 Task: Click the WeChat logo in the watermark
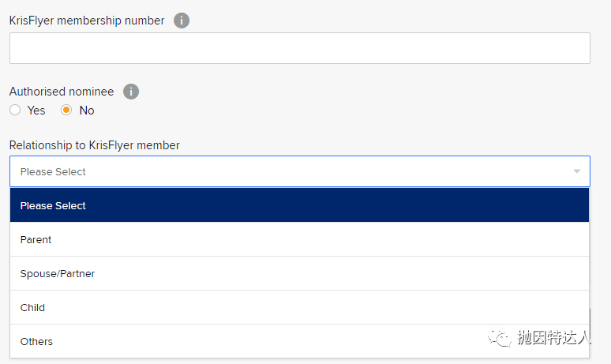(x=500, y=337)
